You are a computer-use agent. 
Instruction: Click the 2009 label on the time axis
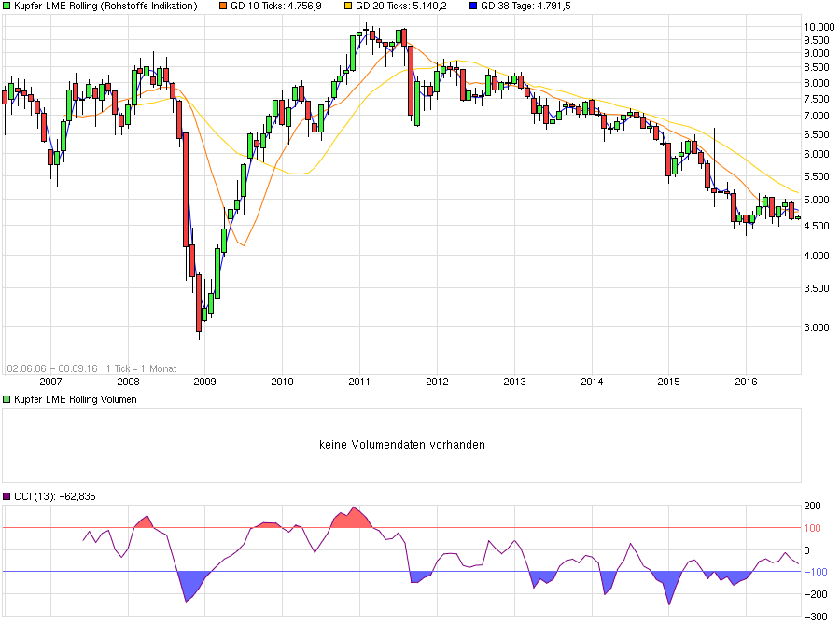point(204,382)
